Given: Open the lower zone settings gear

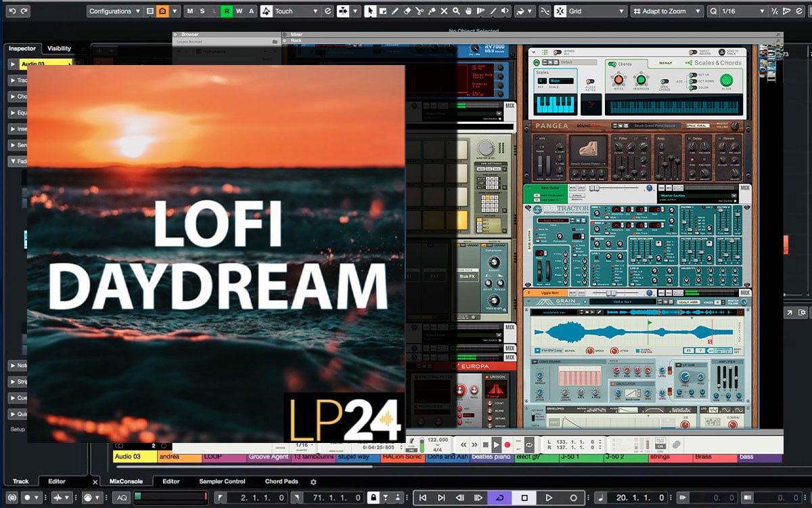Looking at the screenshot, I should [313, 482].
